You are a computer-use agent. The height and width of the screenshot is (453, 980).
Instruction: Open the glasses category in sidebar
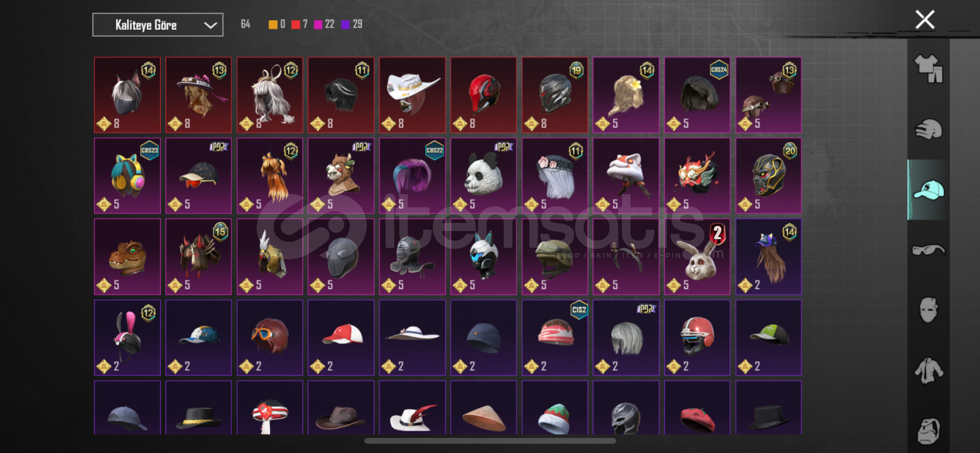point(928,250)
